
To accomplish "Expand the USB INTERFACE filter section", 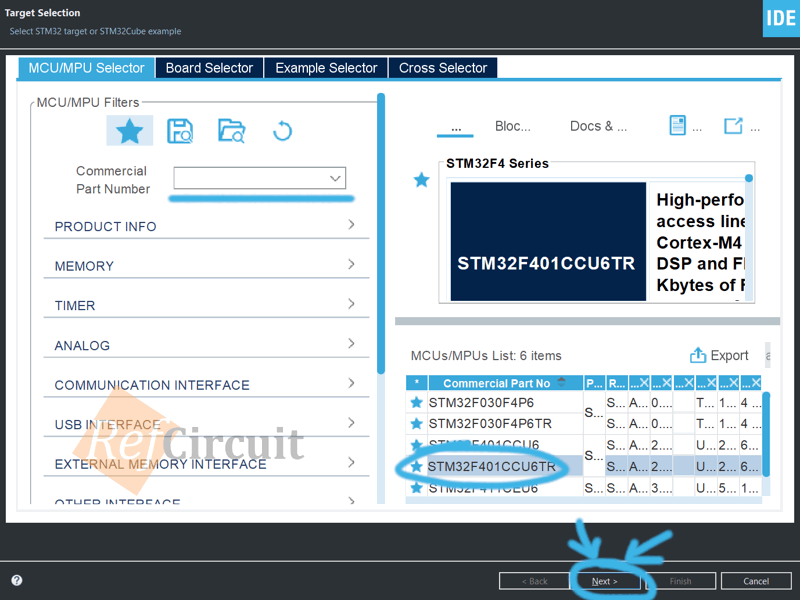I will pyautogui.click(x=206, y=424).
